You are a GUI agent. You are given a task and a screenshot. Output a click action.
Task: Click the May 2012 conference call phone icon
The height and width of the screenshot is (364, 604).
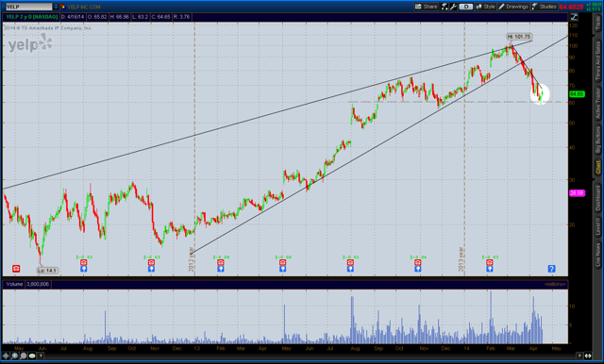pyautogui.click(x=16, y=268)
